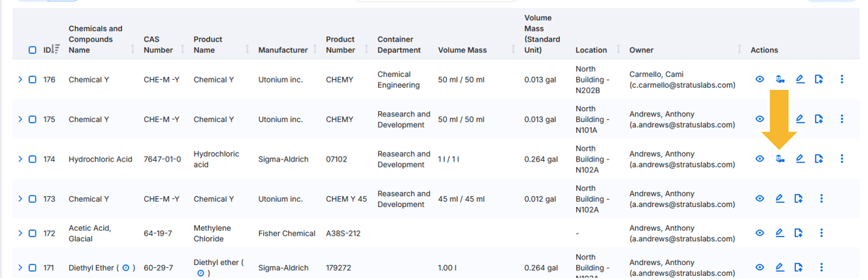Edit the Acetic Acid, Glacial entry

780,233
